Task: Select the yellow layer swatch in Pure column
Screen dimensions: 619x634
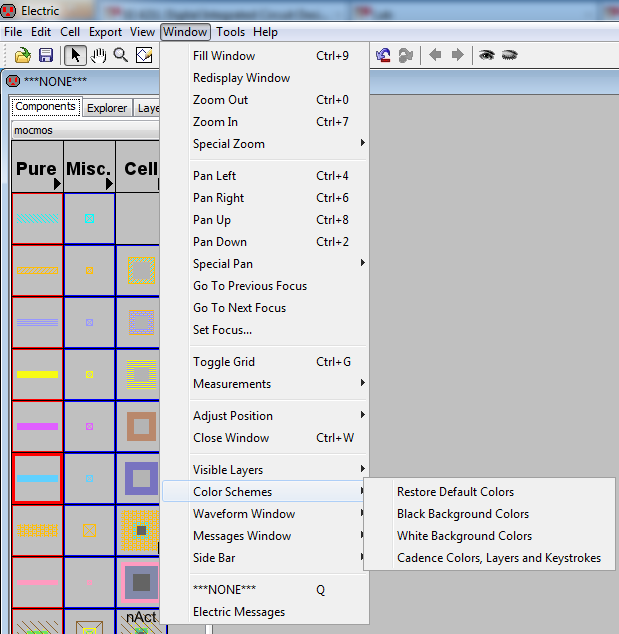Action: (x=37, y=375)
